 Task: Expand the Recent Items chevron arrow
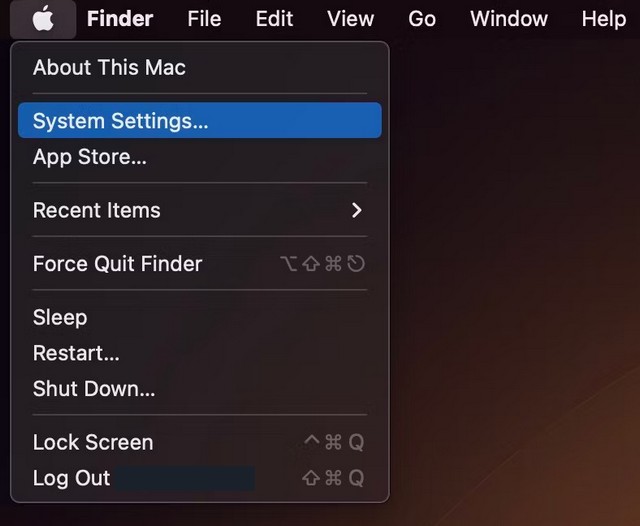[357, 210]
